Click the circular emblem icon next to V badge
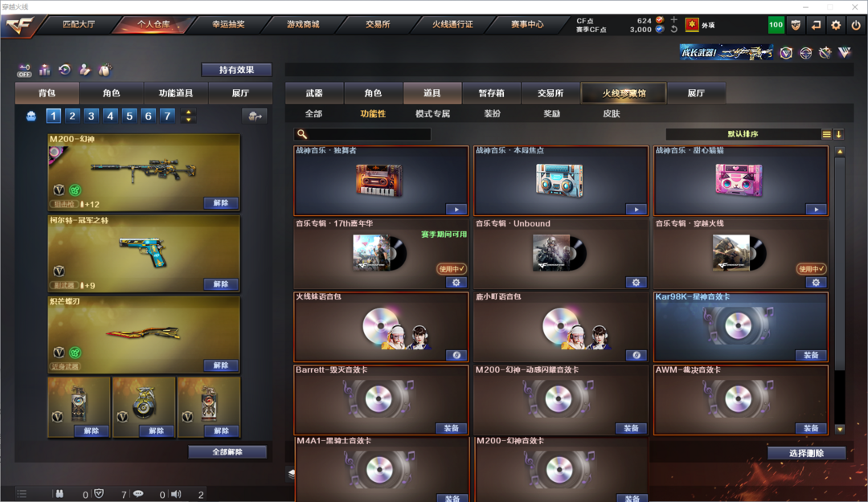 tap(805, 52)
